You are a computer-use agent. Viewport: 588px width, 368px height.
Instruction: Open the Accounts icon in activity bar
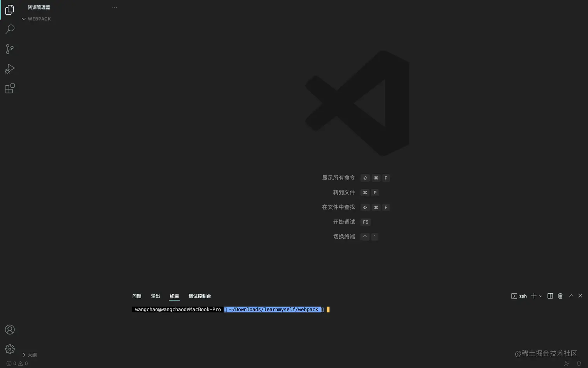(x=10, y=330)
